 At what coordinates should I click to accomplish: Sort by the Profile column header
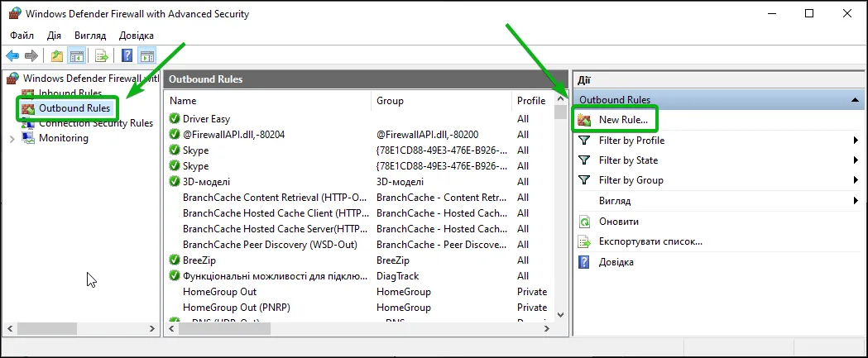tap(531, 101)
